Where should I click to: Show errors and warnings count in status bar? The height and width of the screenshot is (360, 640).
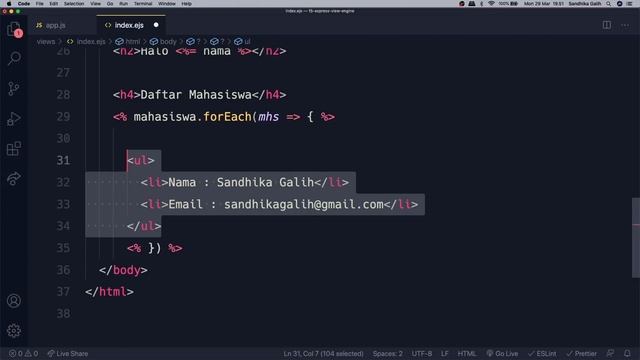click(x=23, y=353)
